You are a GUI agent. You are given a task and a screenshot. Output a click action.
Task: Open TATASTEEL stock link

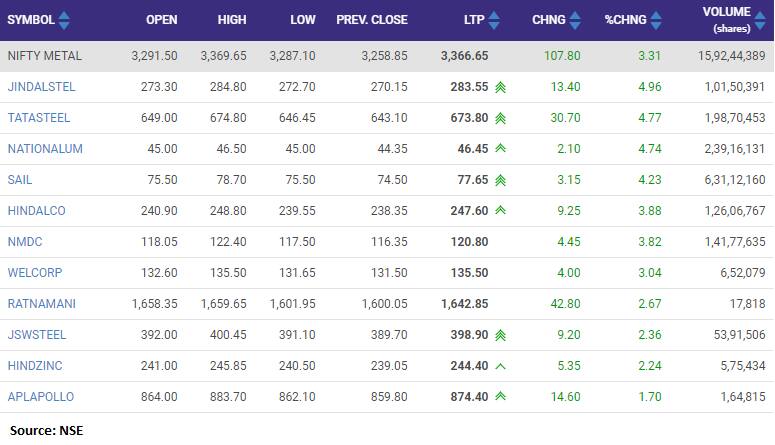39,118
